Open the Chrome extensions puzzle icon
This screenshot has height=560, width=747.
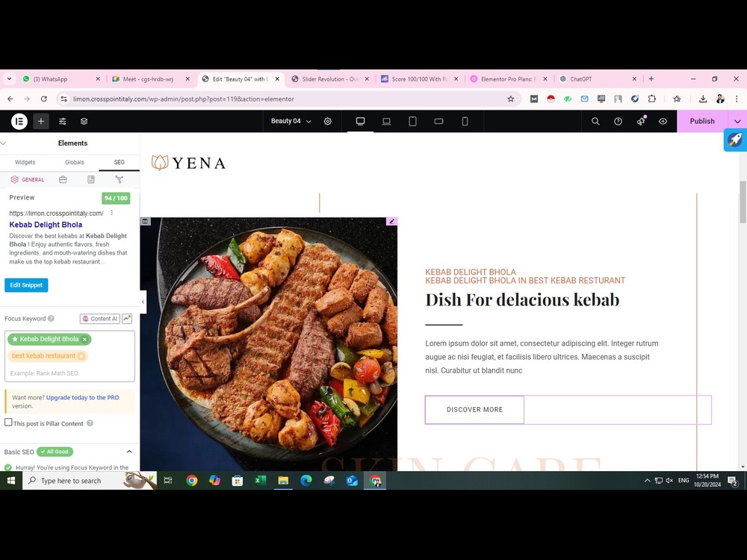pos(651,99)
